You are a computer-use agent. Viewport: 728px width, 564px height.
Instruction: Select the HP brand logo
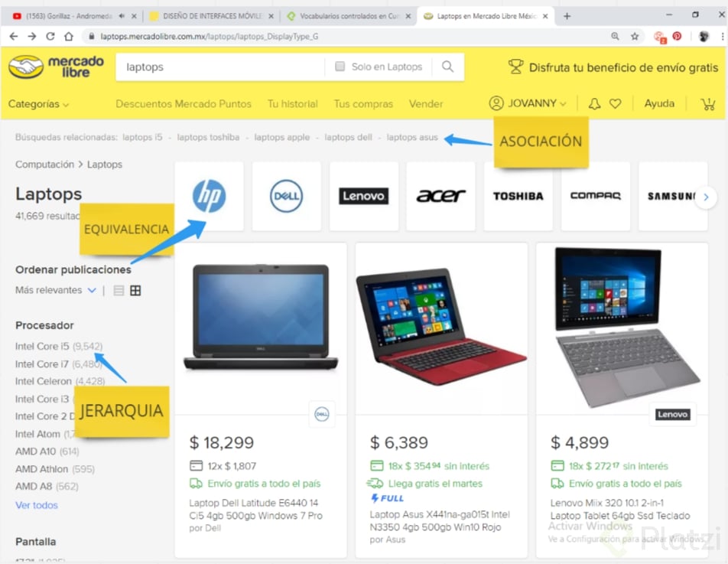(x=209, y=196)
